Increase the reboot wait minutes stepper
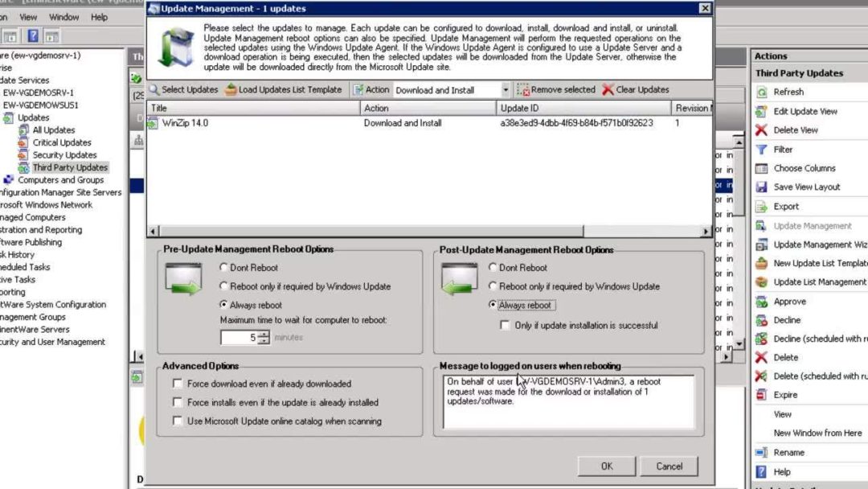The image size is (868, 489). coord(264,334)
